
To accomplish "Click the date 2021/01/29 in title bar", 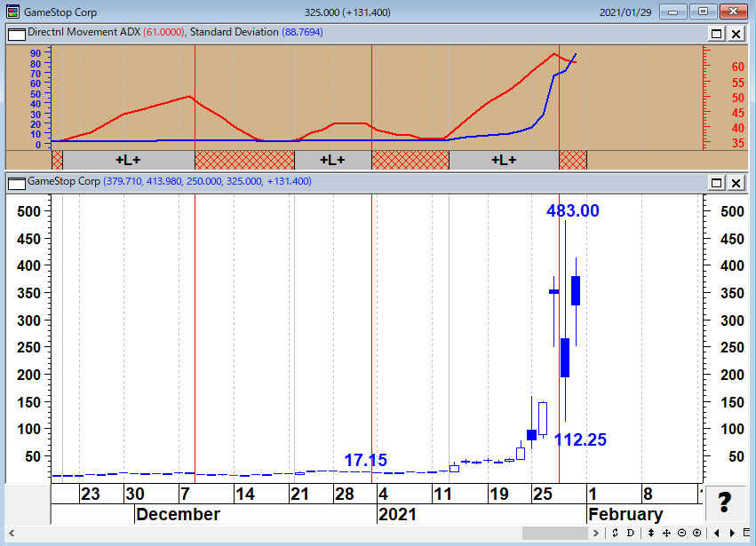I will [625, 12].
